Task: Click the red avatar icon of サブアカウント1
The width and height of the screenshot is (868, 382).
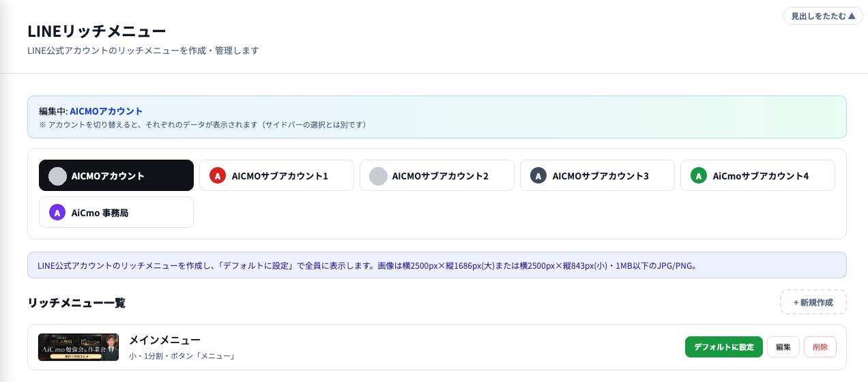Action: [x=218, y=176]
